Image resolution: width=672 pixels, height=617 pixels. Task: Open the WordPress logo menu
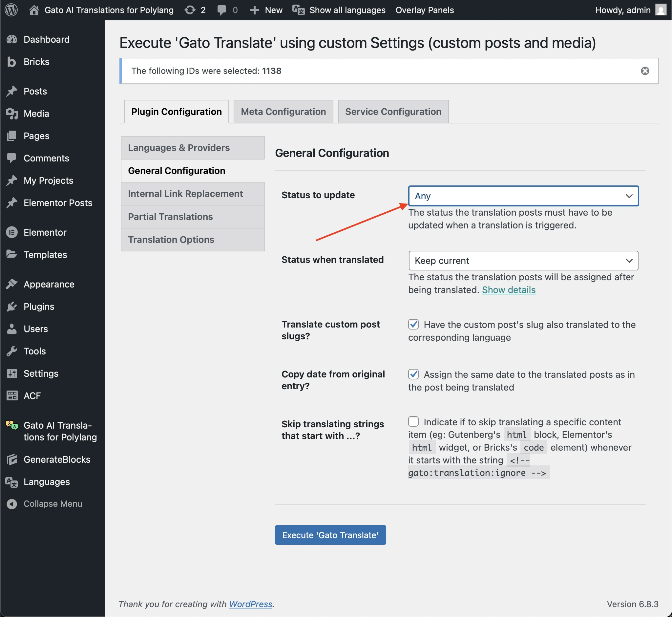(x=11, y=10)
